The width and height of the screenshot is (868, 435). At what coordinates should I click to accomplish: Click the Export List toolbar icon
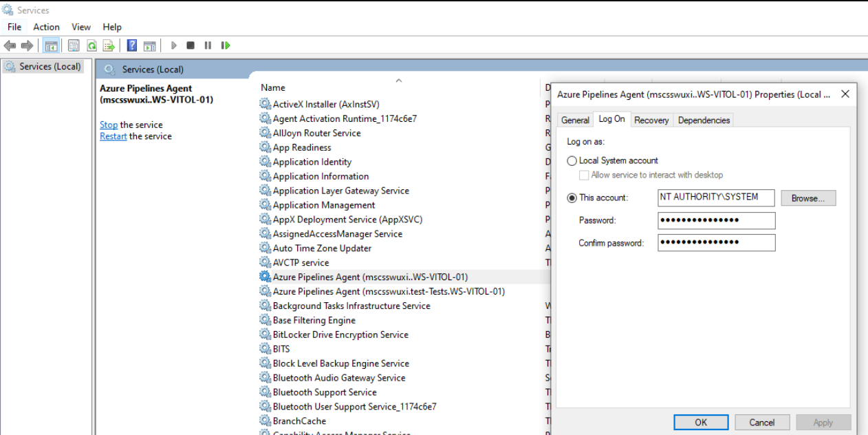tap(109, 45)
